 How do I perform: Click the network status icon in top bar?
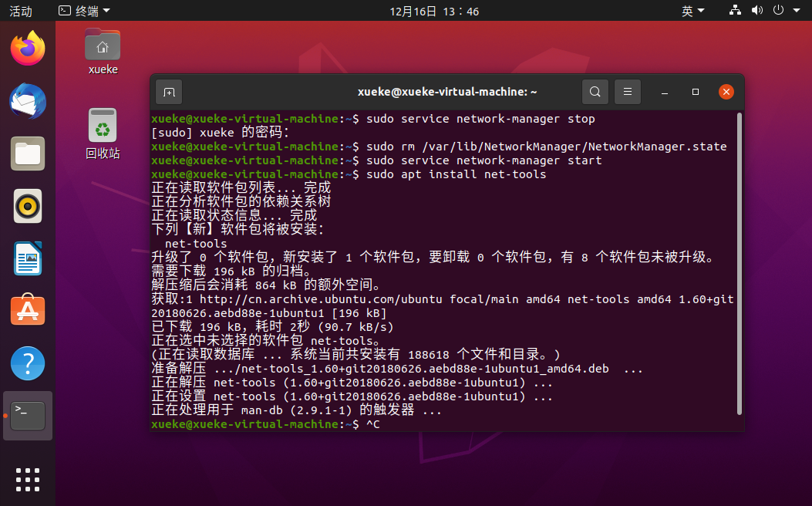click(735, 10)
